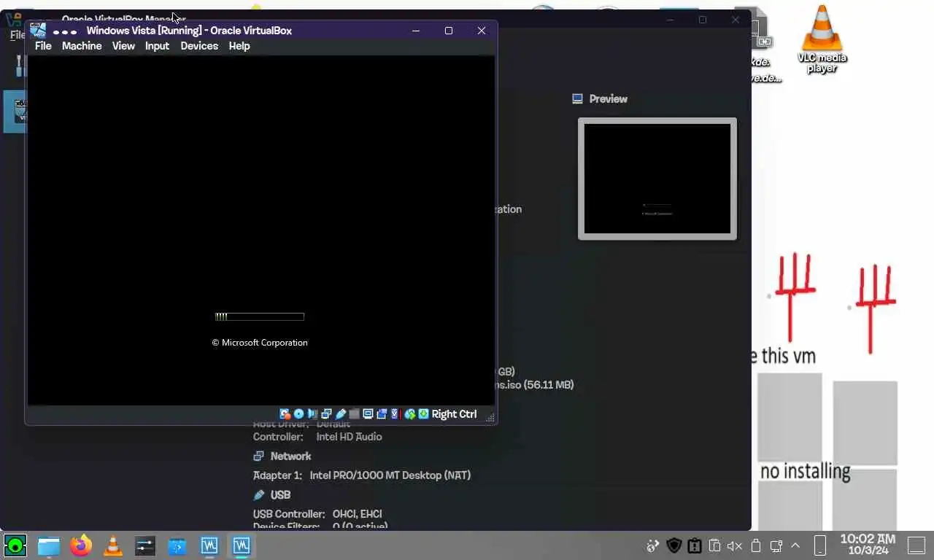
Task: Open the Devices menu
Action: (199, 46)
